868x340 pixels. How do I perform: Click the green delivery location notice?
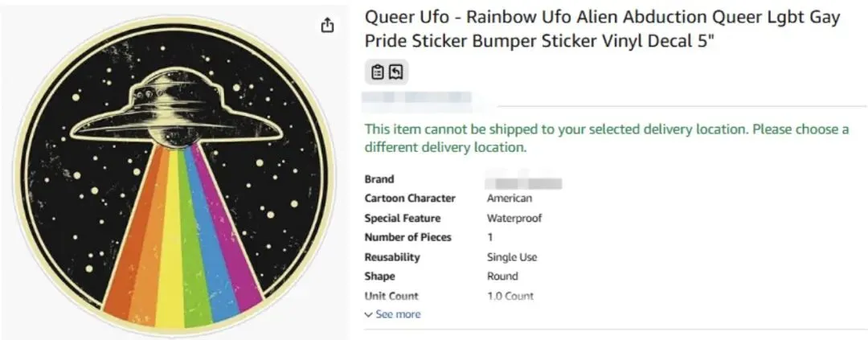coord(606,138)
